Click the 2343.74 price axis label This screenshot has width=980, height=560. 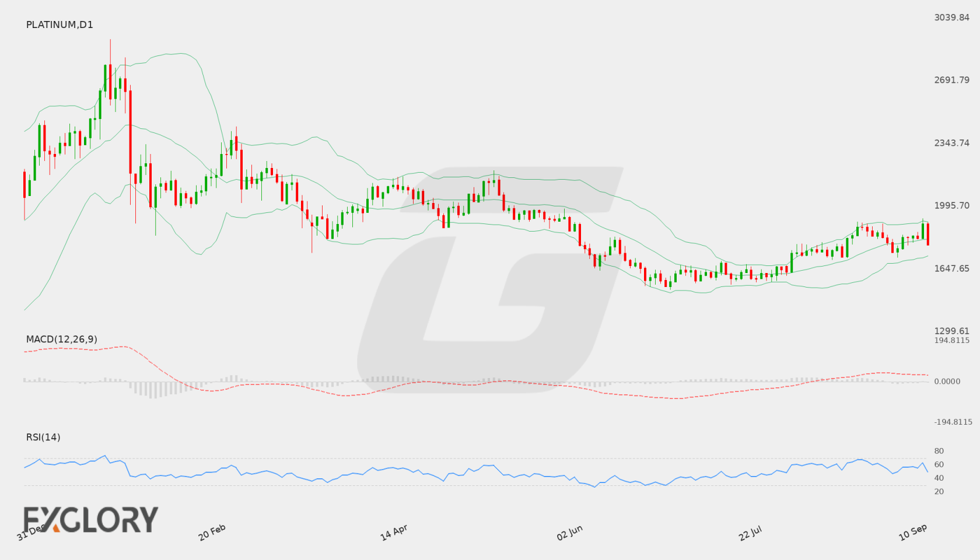pos(951,143)
